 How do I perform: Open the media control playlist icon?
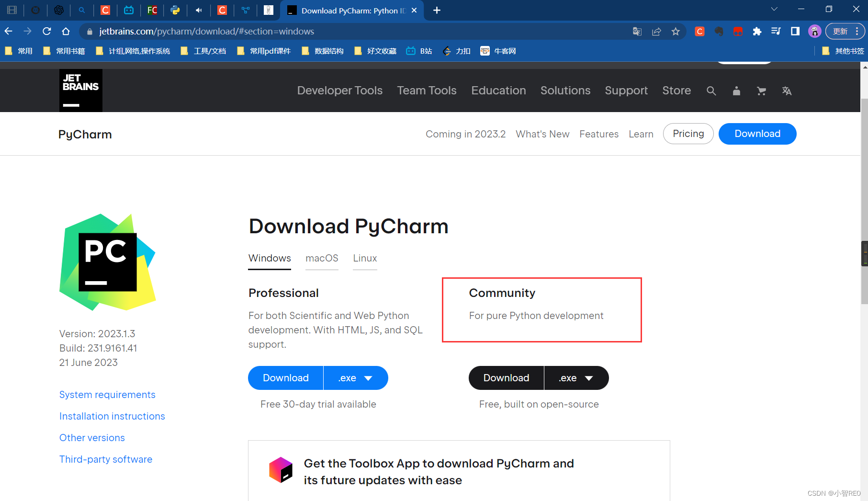click(x=776, y=31)
